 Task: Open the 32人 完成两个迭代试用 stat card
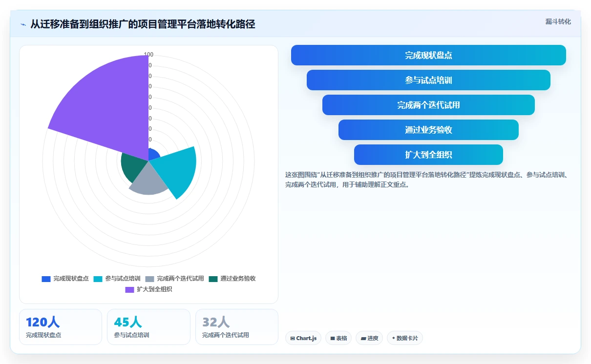[x=237, y=327]
